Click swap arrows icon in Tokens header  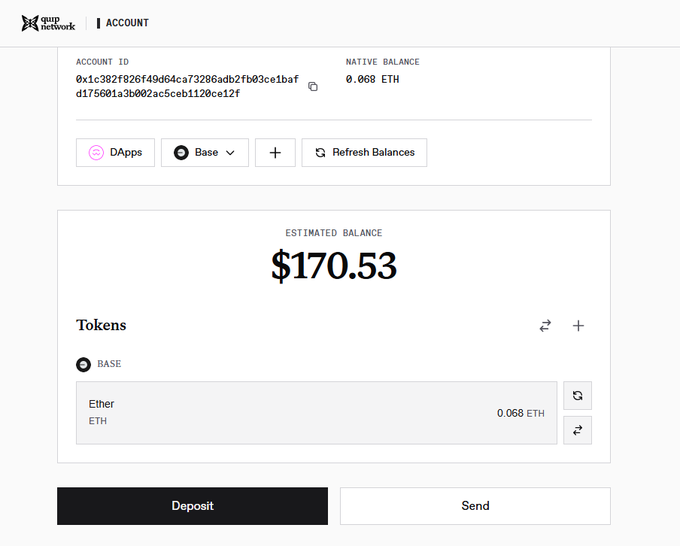coord(545,326)
